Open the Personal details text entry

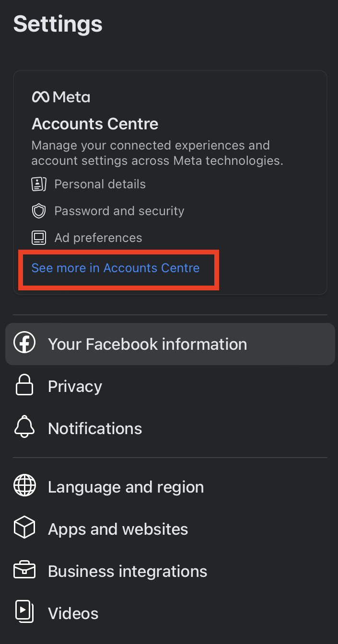coord(100,184)
